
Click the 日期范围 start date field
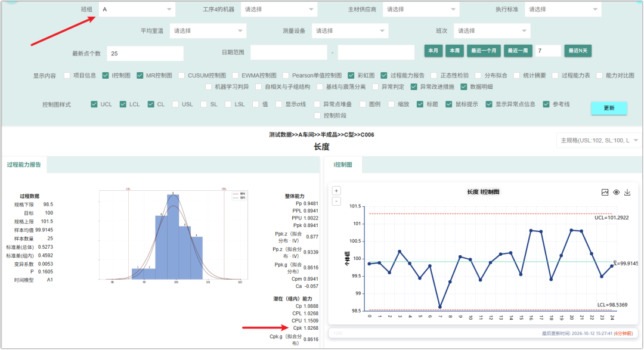[289, 52]
